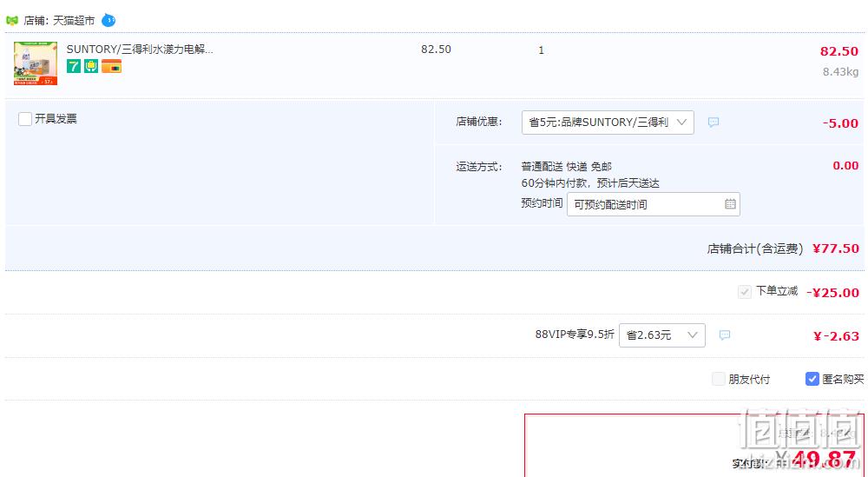The height and width of the screenshot is (477, 868).
Task: Click the unit price 82.50
Action: (x=436, y=49)
